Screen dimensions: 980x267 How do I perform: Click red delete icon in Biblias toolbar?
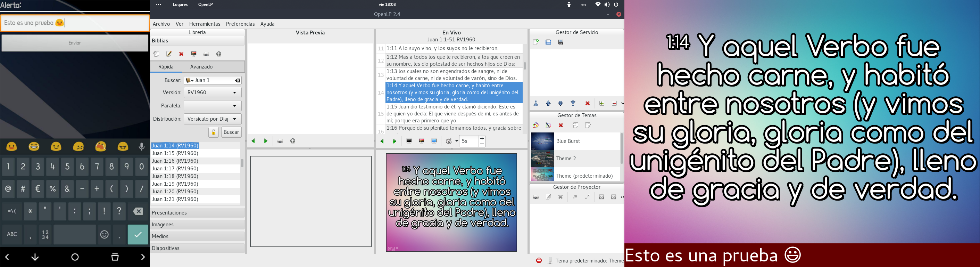pyautogui.click(x=182, y=54)
